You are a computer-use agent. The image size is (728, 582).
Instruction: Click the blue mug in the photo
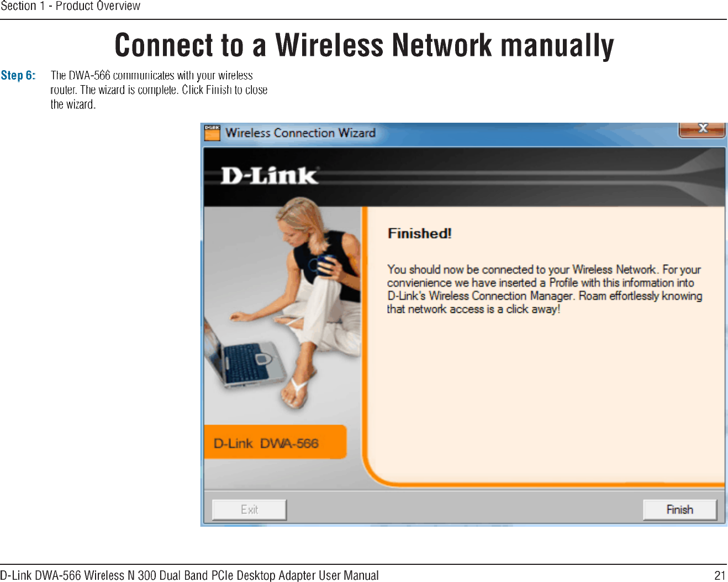(x=325, y=265)
